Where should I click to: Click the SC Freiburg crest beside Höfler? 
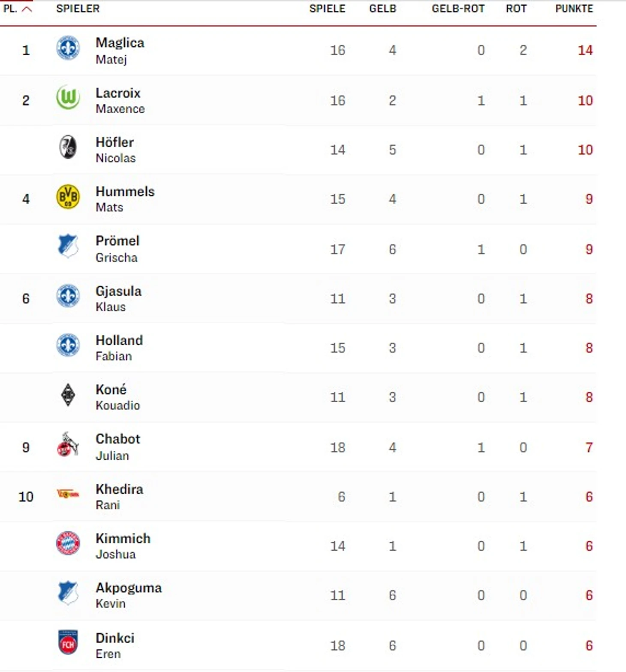68,147
